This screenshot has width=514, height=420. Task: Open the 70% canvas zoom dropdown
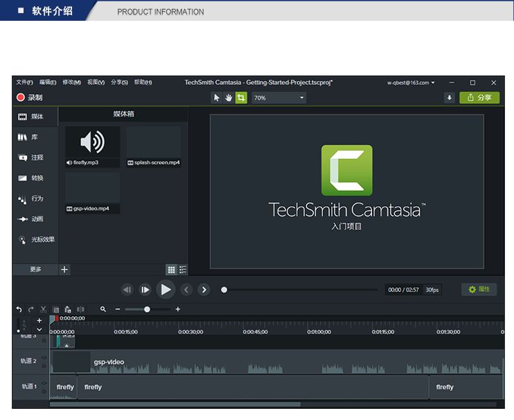click(x=279, y=98)
